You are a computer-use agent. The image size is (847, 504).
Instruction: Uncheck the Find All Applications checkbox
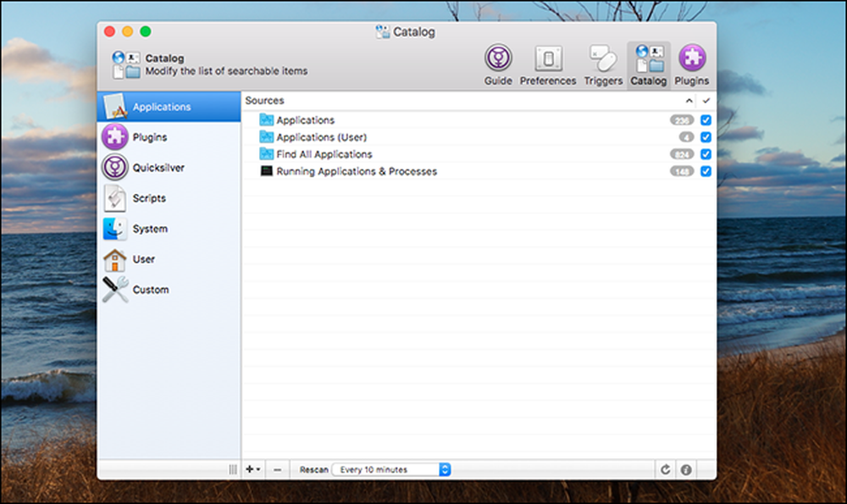pyautogui.click(x=706, y=154)
